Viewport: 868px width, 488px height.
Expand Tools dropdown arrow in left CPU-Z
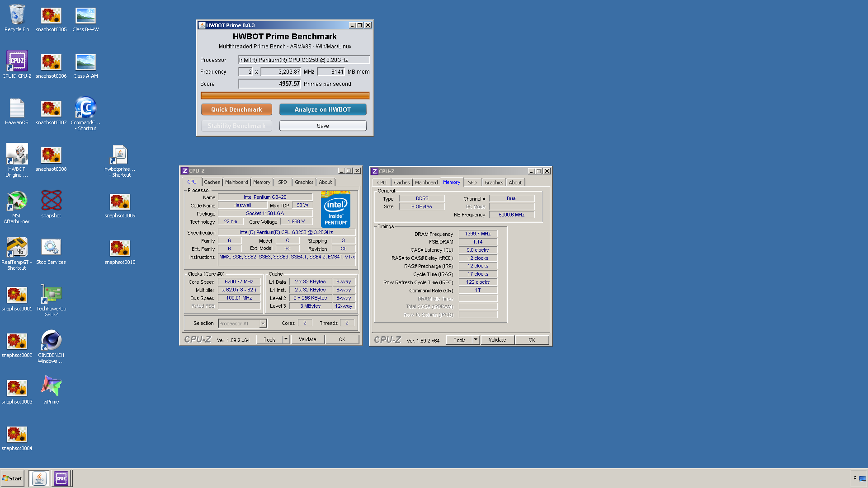(286, 339)
